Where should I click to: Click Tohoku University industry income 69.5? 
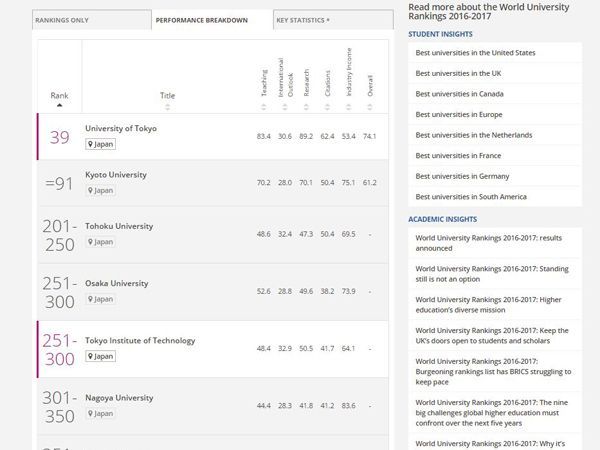[349, 234]
